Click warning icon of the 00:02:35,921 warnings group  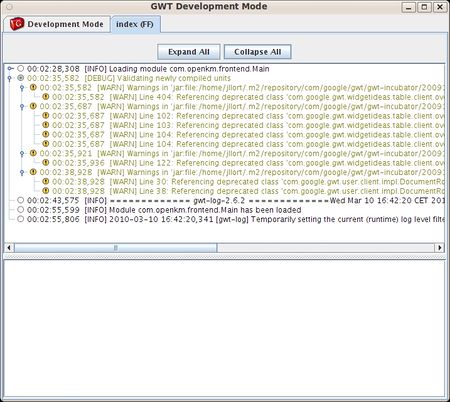click(x=33, y=153)
